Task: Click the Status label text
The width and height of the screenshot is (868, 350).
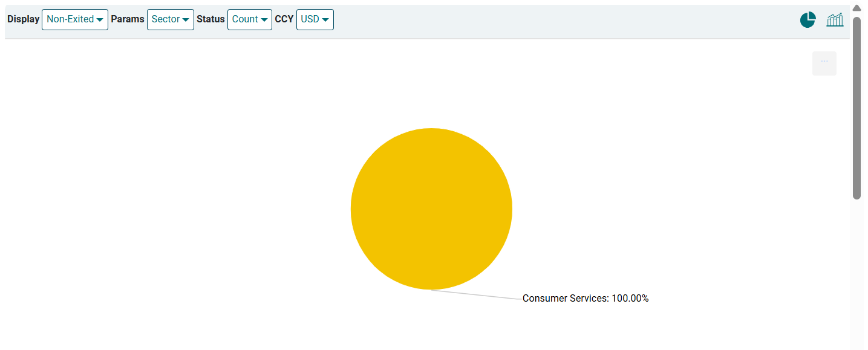Action: (x=210, y=19)
